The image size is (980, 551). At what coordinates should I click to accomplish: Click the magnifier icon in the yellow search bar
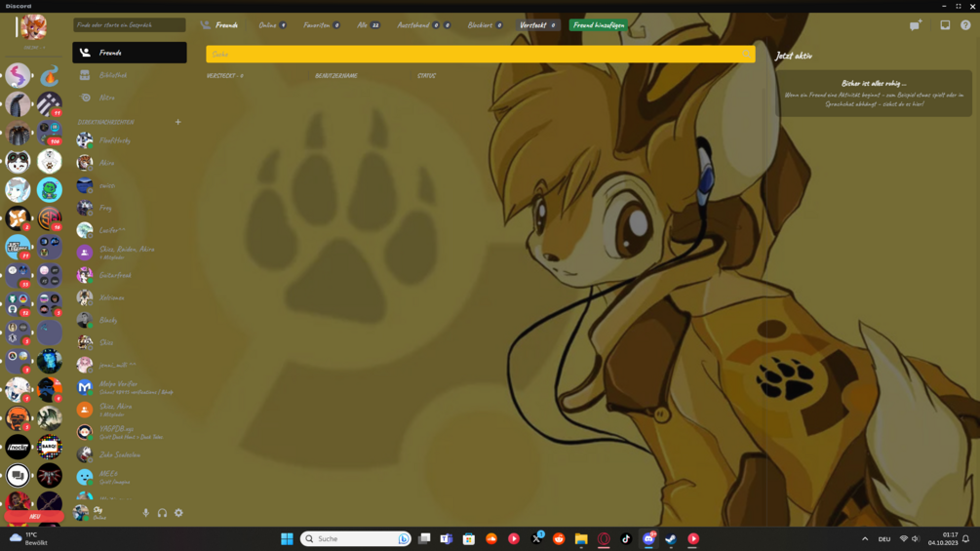tap(746, 55)
